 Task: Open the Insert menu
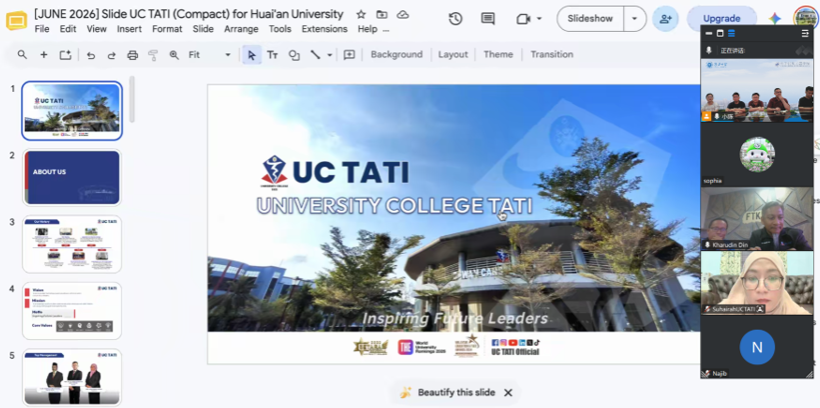129,29
